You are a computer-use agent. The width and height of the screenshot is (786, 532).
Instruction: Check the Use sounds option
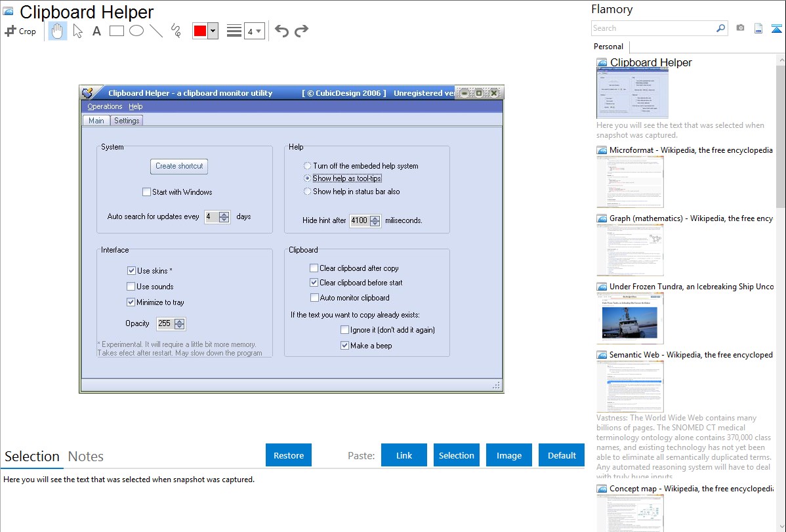131,286
